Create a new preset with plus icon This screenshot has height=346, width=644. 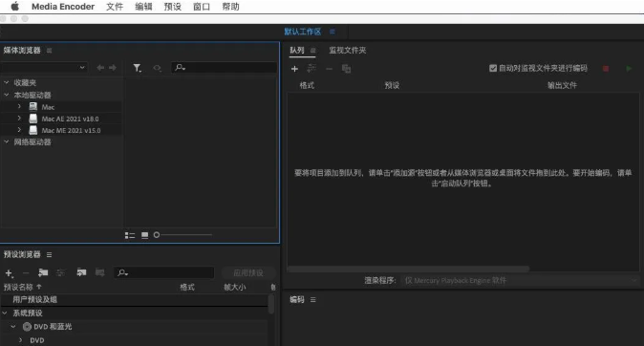tap(9, 272)
